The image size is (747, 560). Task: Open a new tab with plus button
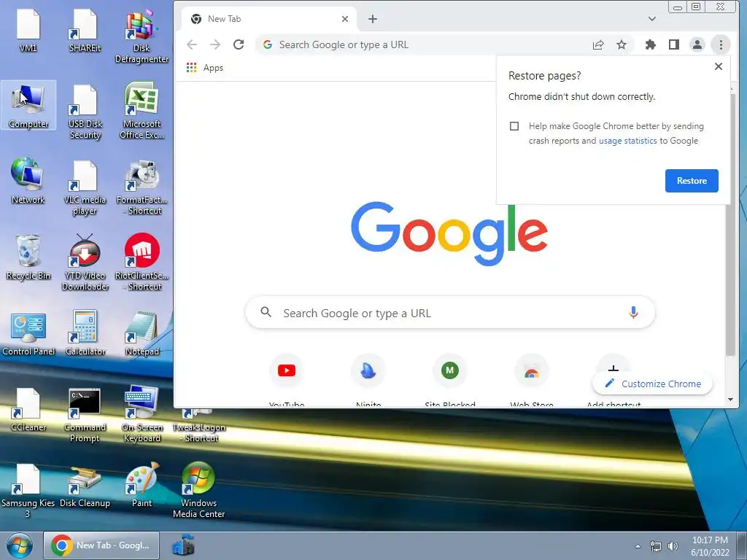coord(373,19)
